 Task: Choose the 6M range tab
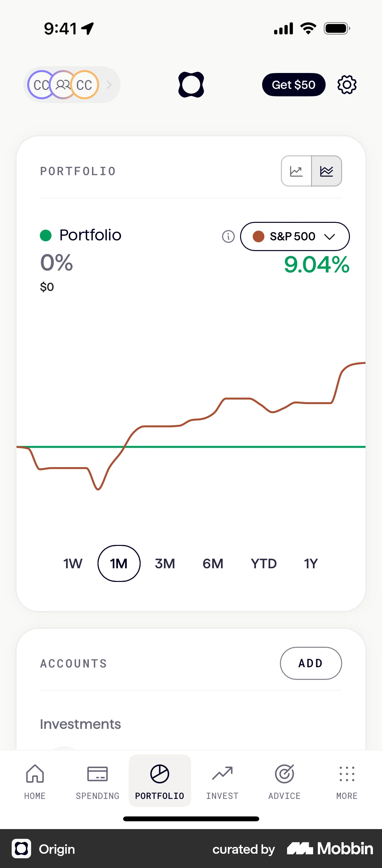tap(213, 563)
